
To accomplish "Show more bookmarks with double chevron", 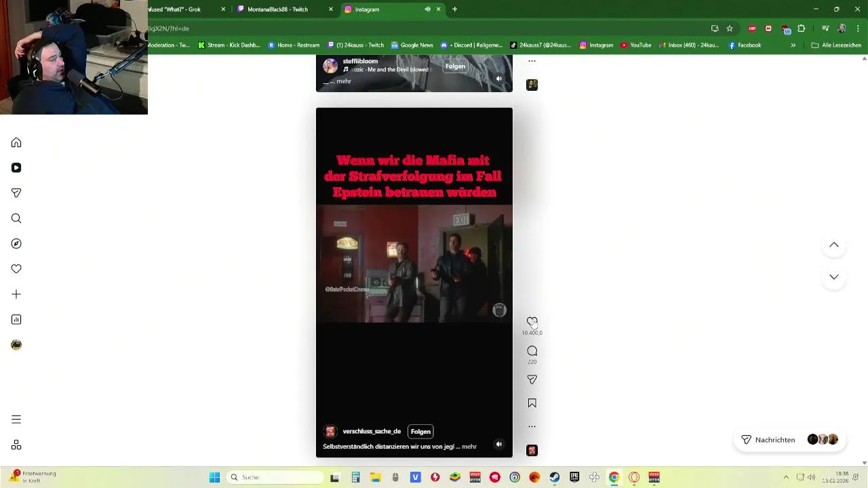I will point(793,45).
